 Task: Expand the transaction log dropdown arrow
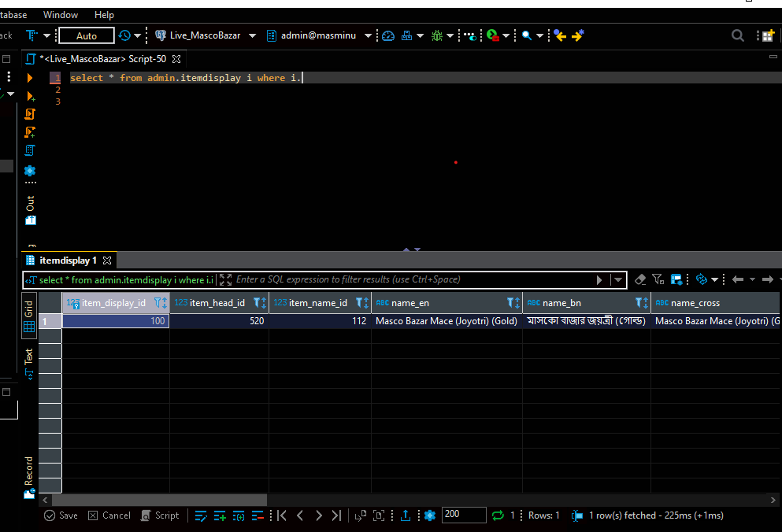click(x=138, y=35)
